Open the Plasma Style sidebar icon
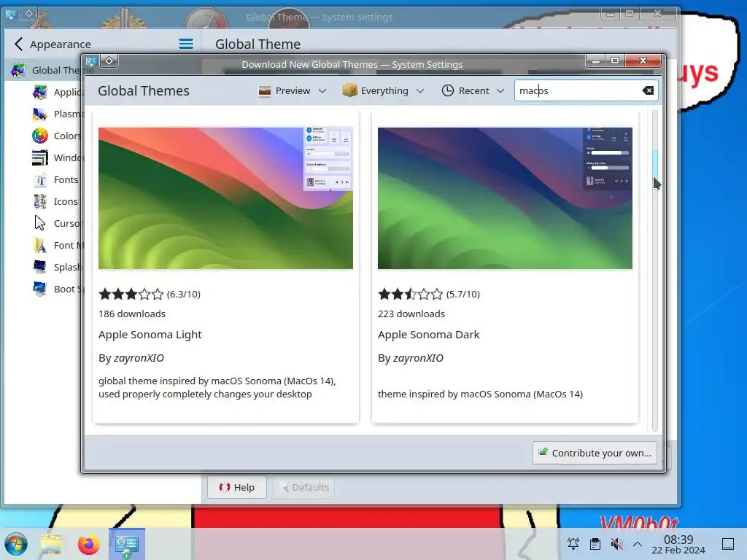Viewport: 747px width, 560px height. click(x=40, y=114)
